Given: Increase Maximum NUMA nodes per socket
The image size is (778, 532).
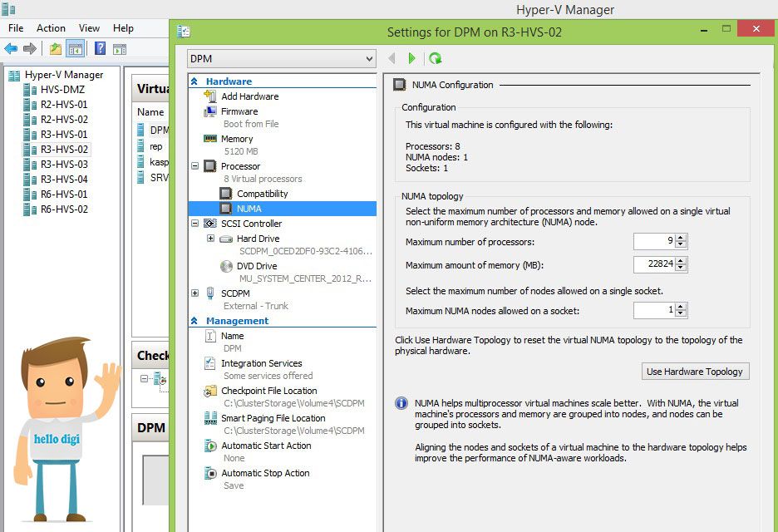Looking at the screenshot, I should 682,307.
